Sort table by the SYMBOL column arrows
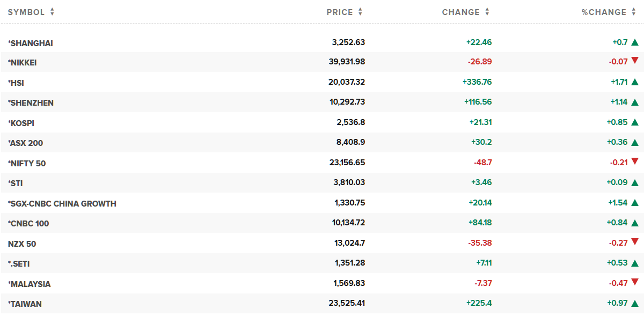 click(x=52, y=12)
